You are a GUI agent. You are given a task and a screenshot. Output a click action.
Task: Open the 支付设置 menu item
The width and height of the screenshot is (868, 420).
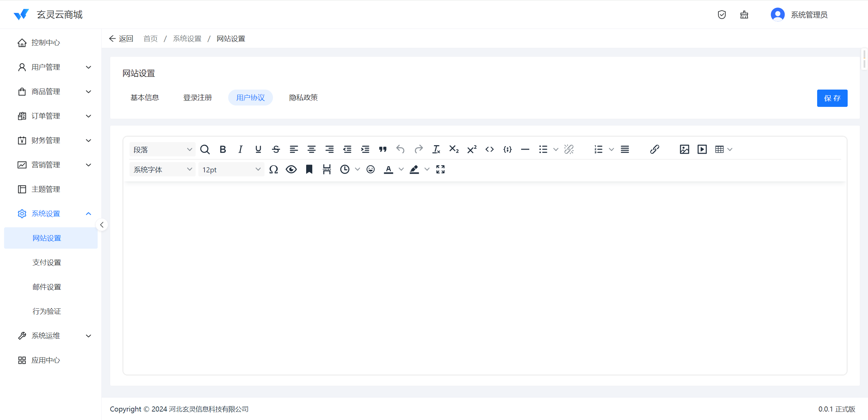point(47,263)
